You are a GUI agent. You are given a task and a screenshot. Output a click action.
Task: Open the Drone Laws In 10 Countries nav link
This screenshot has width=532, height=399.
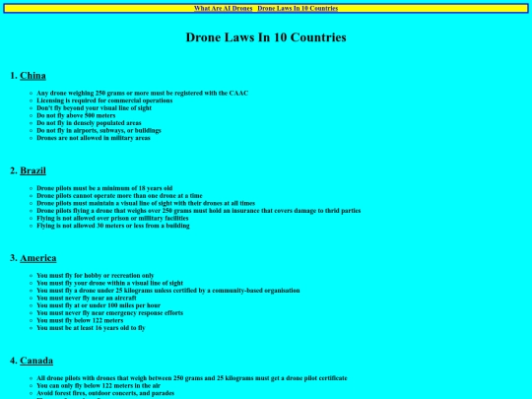(x=298, y=8)
